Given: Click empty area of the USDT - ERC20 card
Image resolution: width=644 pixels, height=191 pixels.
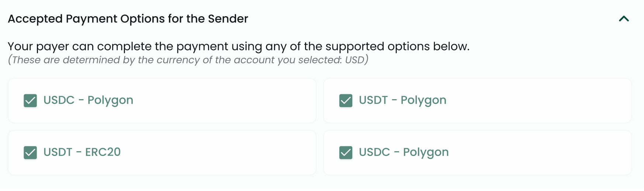Looking at the screenshot, I should [221, 153].
